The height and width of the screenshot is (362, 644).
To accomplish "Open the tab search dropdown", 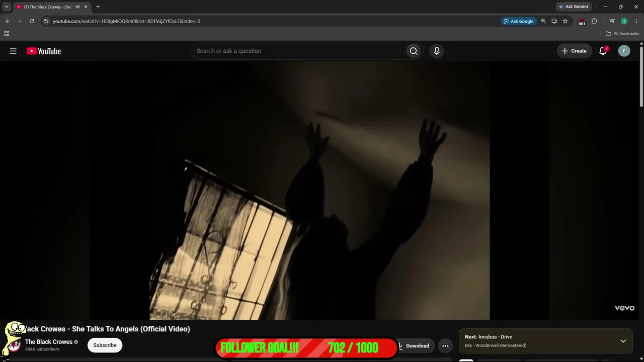I will click(7, 7).
